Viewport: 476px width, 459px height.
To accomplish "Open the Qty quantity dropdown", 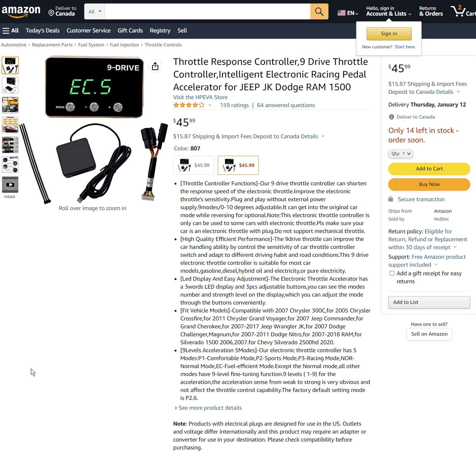I will point(401,154).
